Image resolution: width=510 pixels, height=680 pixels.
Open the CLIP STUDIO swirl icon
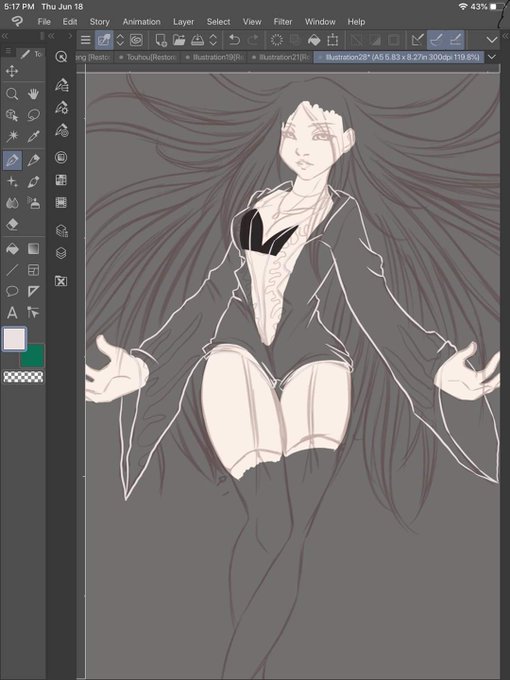136,40
